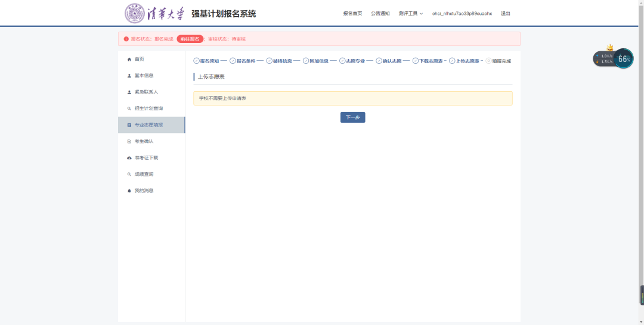
Task: Click 退出 to log out
Action: (506, 14)
